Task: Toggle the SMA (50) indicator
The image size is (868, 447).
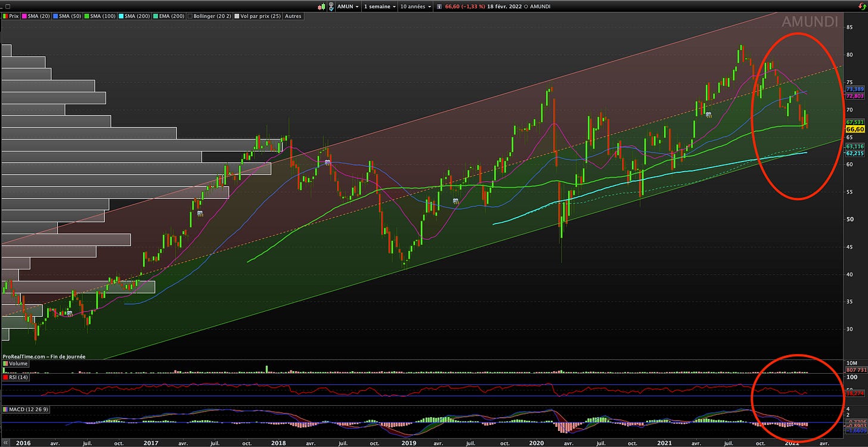Action: pos(67,16)
